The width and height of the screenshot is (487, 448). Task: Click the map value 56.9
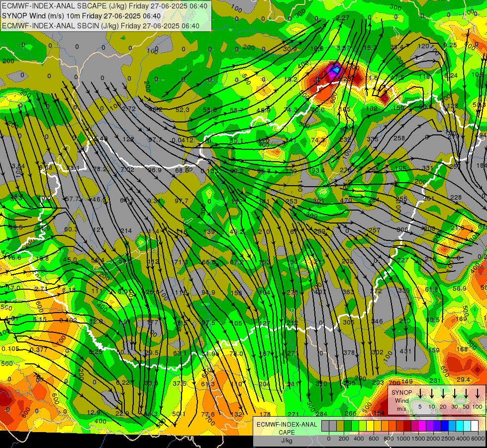[460, 289]
